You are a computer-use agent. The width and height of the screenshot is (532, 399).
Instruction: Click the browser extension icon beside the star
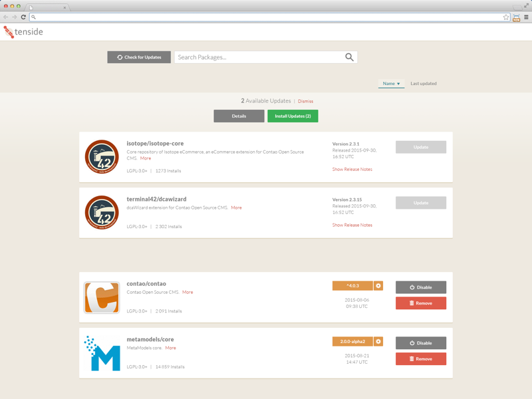[517, 18]
